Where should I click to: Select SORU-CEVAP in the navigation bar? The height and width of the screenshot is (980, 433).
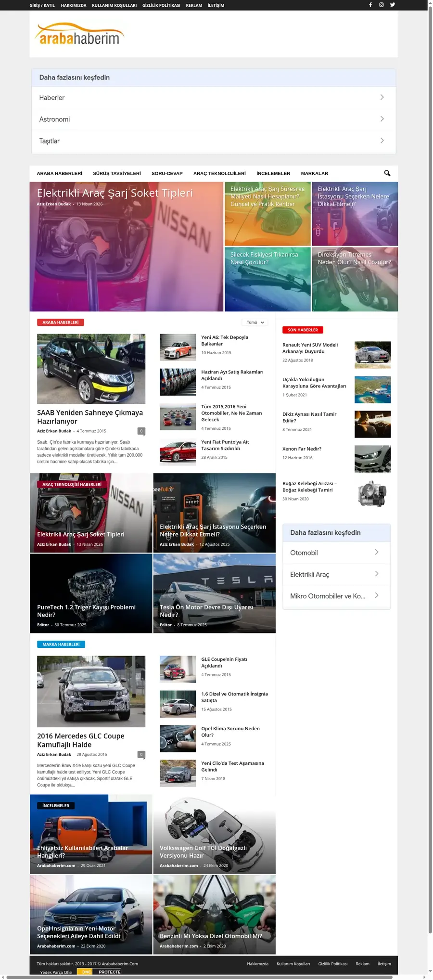pyautogui.click(x=167, y=173)
